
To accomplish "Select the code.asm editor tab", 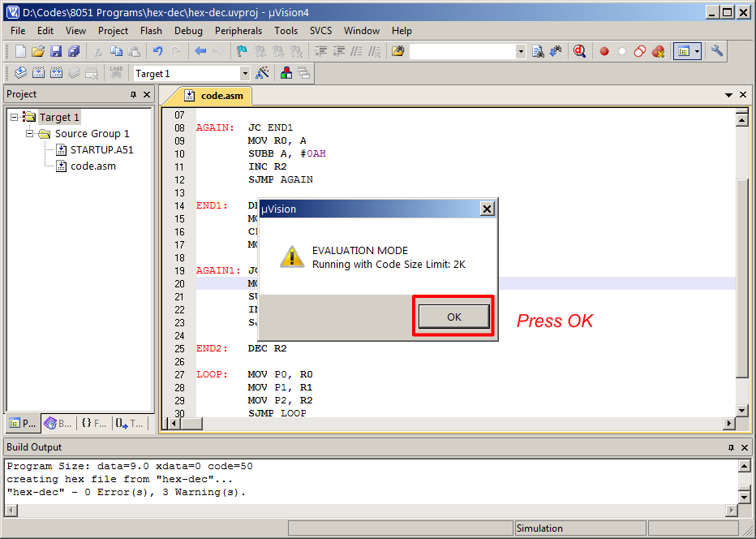I will (x=215, y=96).
